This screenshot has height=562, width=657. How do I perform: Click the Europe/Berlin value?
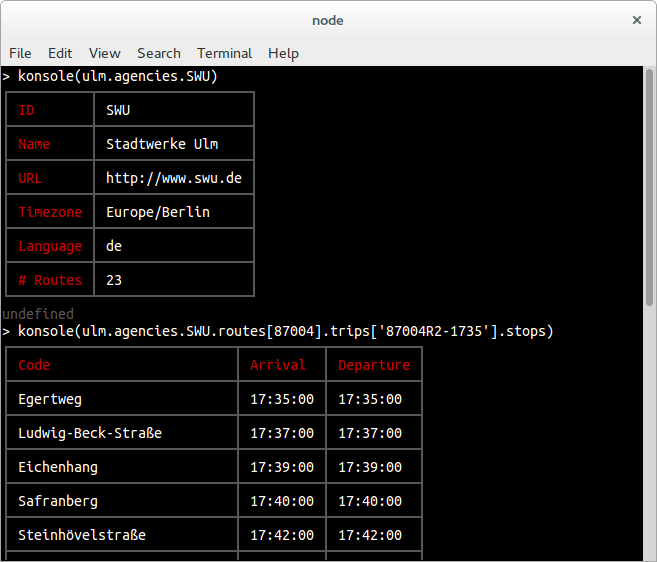[x=158, y=212]
